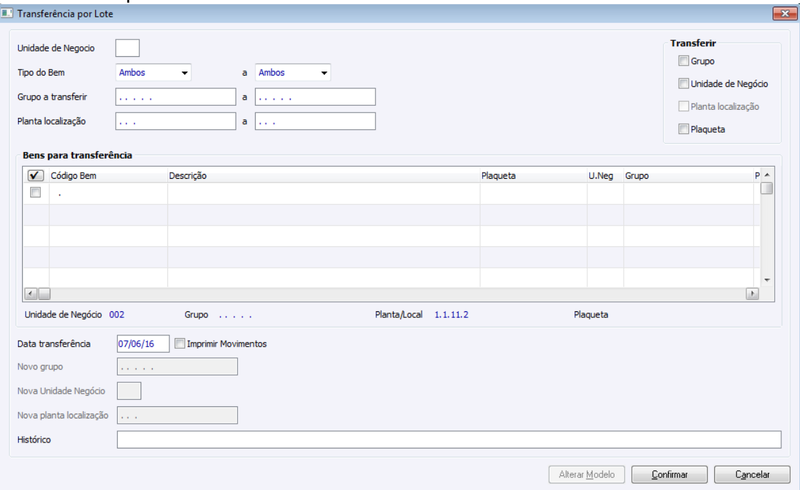Click the Planta localização start field
This screenshot has width=800, height=490.
pyautogui.click(x=176, y=121)
